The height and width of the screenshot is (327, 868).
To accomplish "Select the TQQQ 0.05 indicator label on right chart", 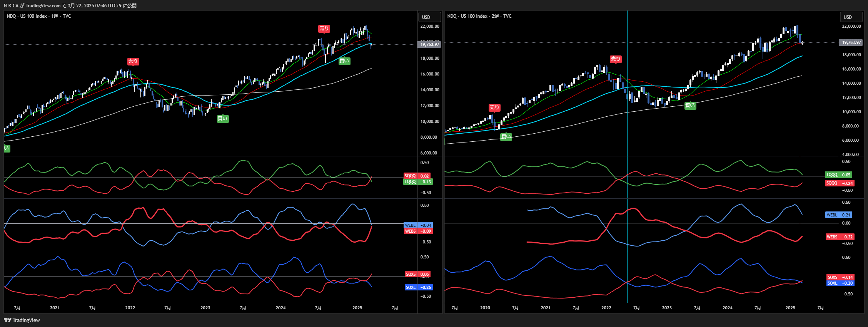I will click(838, 175).
